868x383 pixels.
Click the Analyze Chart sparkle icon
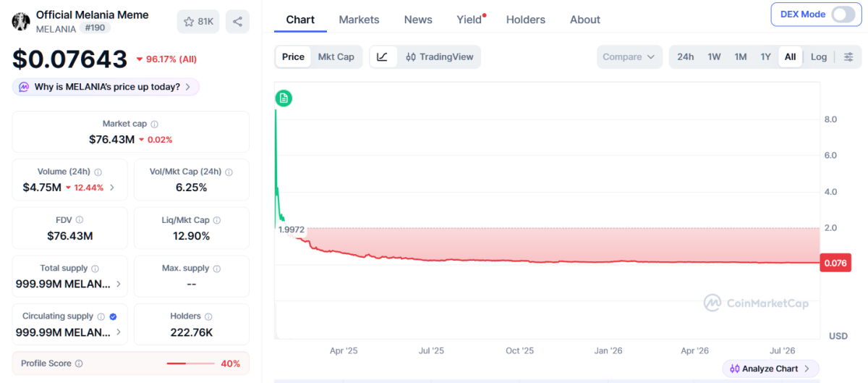(x=735, y=369)
